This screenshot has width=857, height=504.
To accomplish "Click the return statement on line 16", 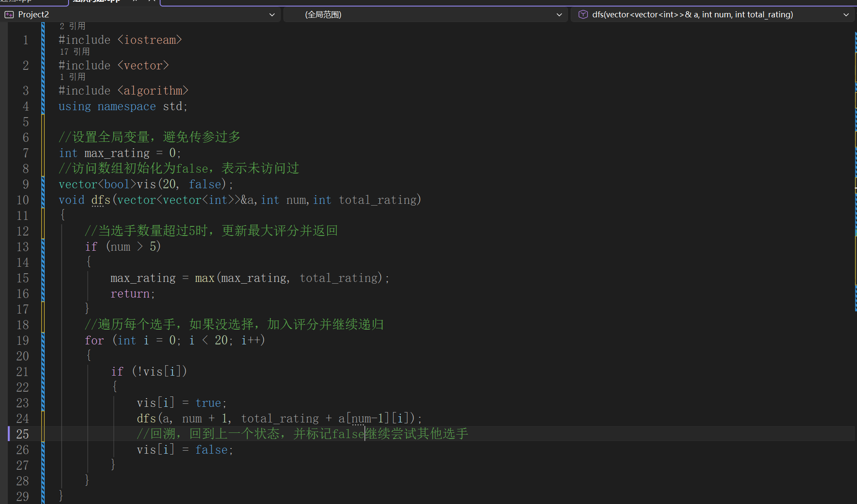I will tap(132, 294).
